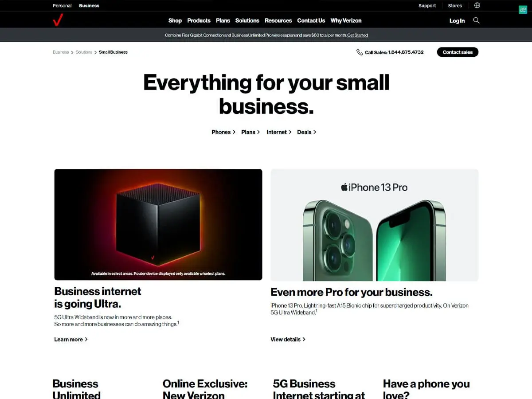Click the Log In link
Screen dimensions: 532x399
pyautogui.click(x=457, y=21)
